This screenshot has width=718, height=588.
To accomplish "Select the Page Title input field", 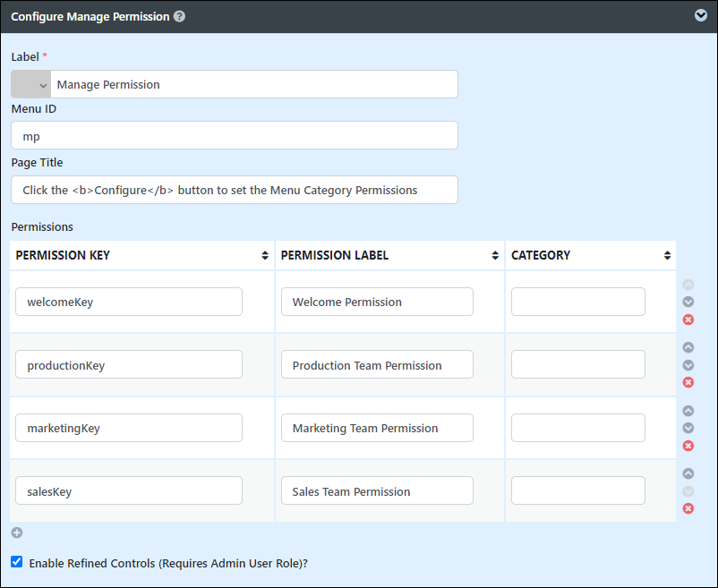I will pos(235,190).
